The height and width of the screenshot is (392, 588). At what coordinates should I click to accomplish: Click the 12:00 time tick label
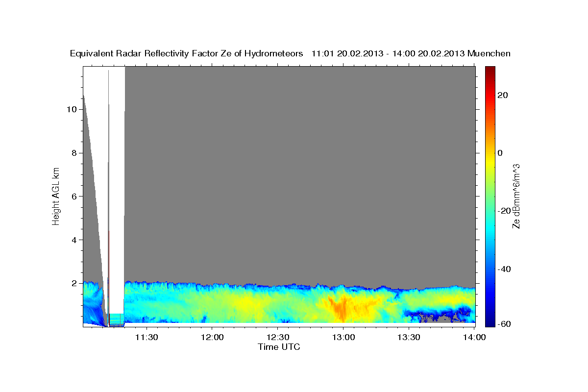click(212, 337)
